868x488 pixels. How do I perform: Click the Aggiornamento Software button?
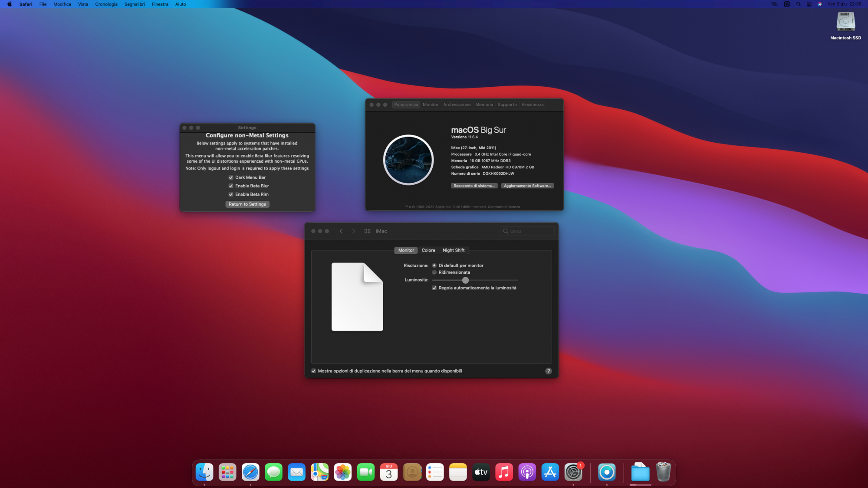[527, 186]
